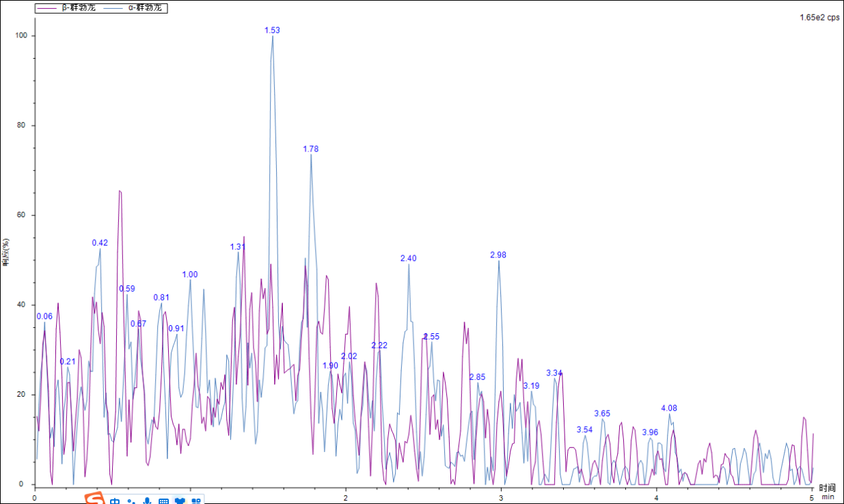Open the soft keyboard icon in IME bar
844x504 pixels.
click(163, 501)
